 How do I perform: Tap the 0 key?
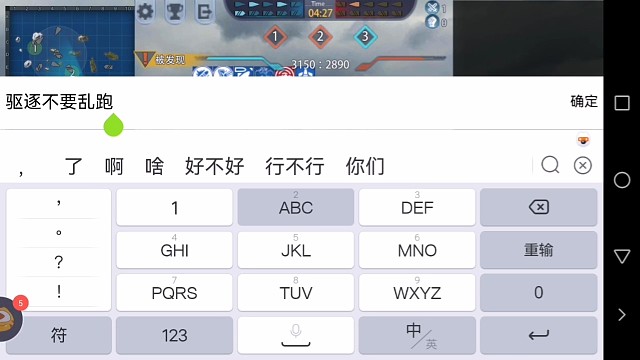point(538,292)
